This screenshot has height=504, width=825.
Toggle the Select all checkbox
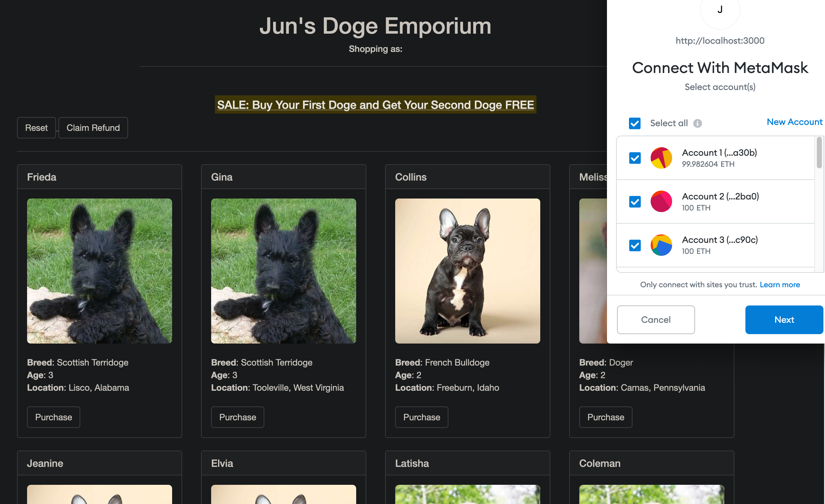click(635, 123)
